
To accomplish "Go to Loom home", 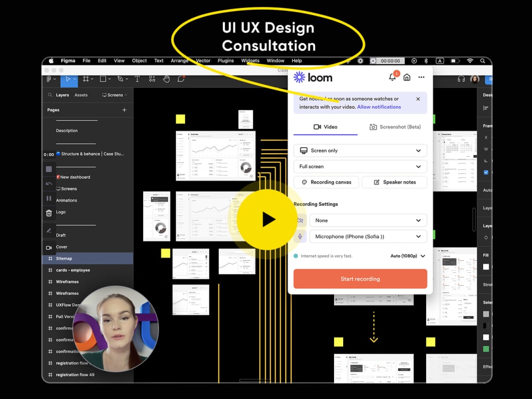I will 407,77.
